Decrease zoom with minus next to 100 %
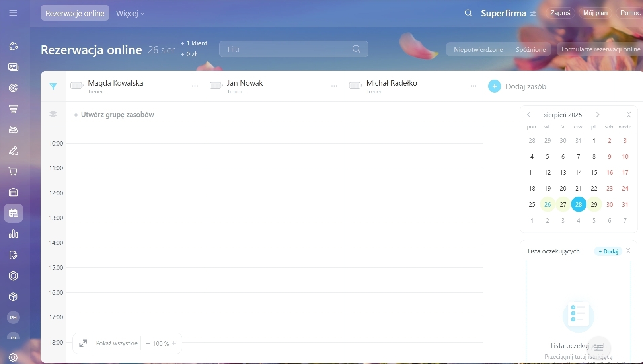This screenshot has width=643, height=364. tap(148, 343)
